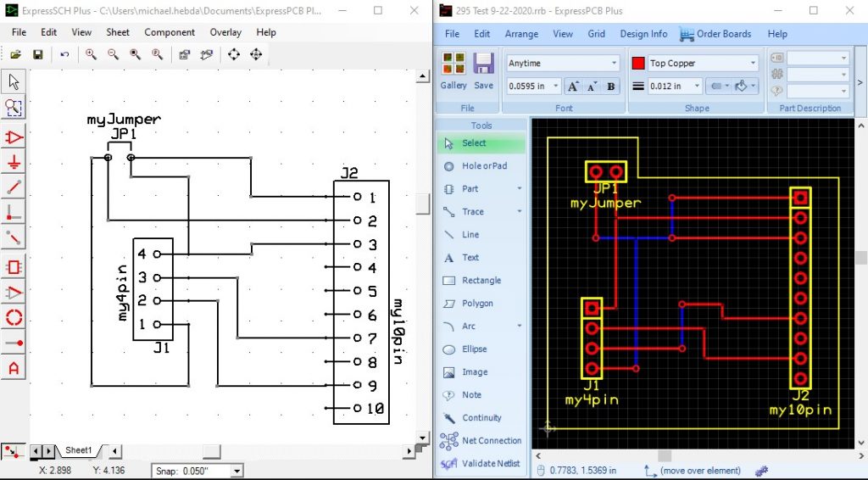Select the red letter A text tool
The width and height of the screenshot is (868, 480).
(x=14, y=369)
